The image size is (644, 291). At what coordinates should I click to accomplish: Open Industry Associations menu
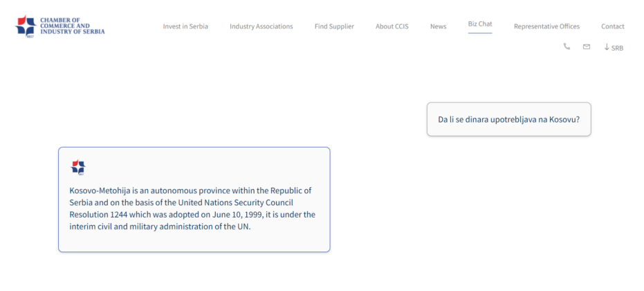point(261,26)
